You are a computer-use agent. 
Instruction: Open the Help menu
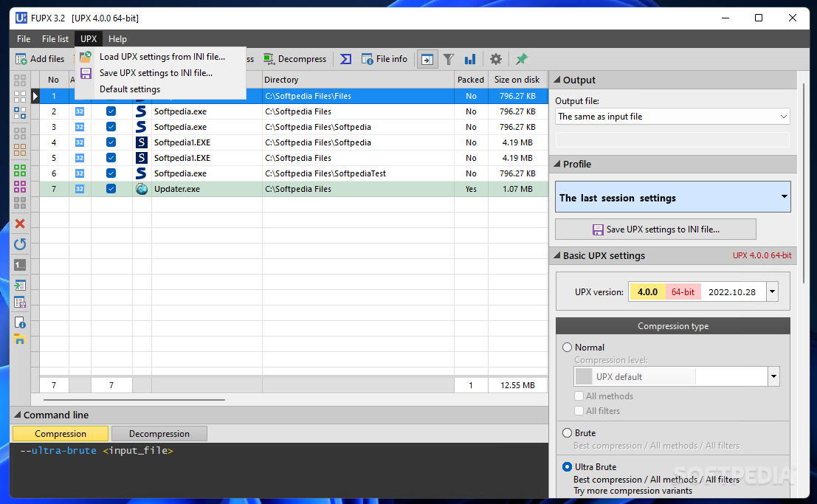117,39
